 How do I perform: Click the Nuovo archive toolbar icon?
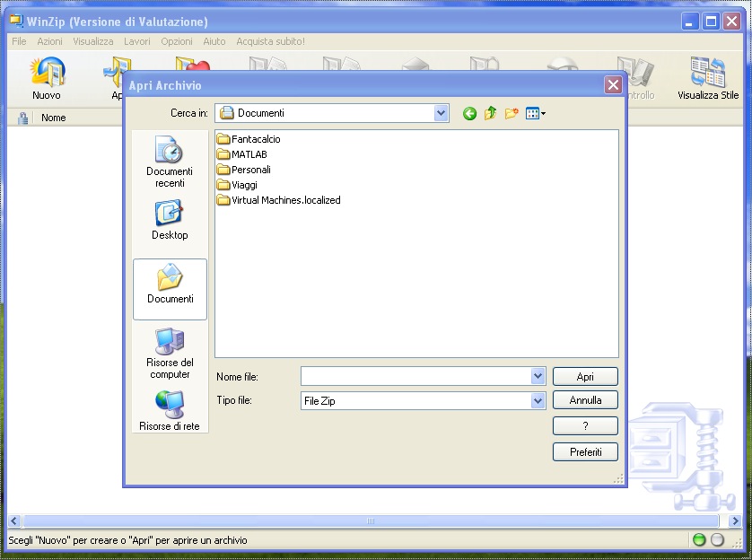click(x=47, y=78)
